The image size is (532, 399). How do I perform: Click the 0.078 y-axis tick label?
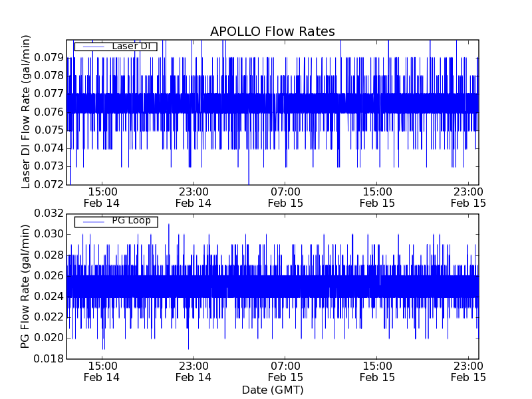49,76
